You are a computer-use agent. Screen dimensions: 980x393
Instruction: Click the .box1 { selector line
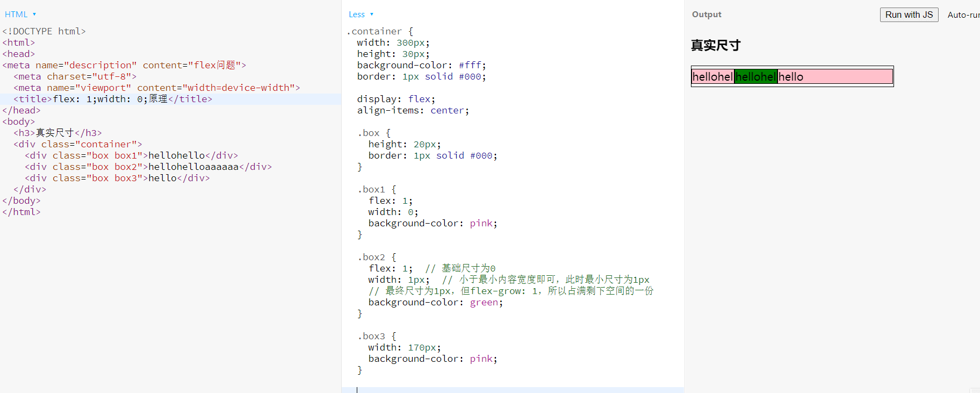(377, 189)
